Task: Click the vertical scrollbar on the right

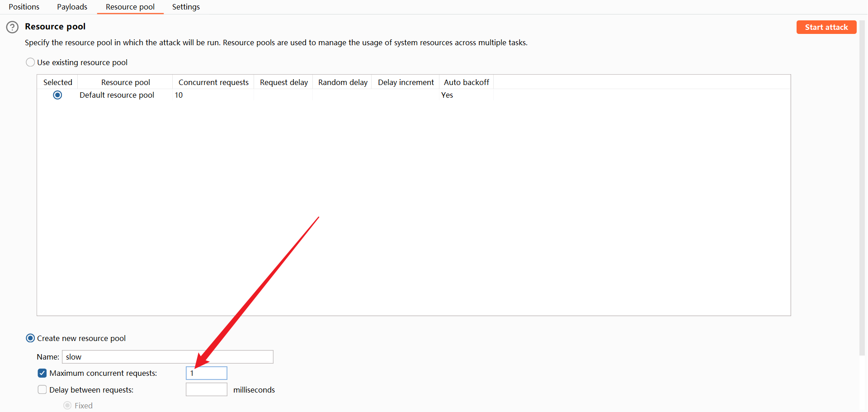Action: pyautogui.click(x=863, y=188)
